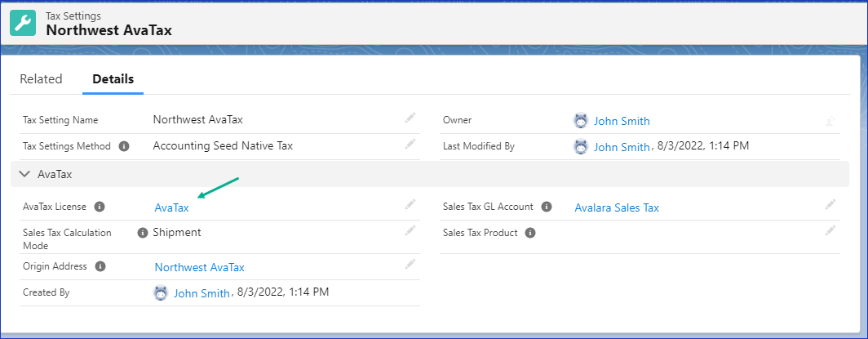Click the Tax Settings Method label
Screen dimensions: 868x339
[66, 147]
